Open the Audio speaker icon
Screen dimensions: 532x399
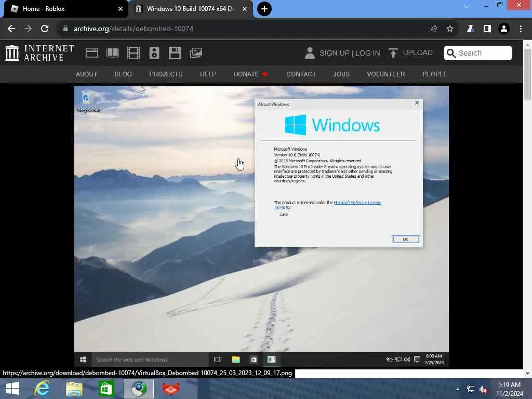click(154, 53)
